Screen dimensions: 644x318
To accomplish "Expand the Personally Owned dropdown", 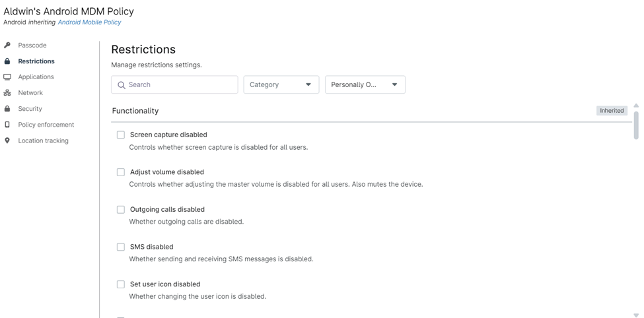I will [x=365, y=85].
